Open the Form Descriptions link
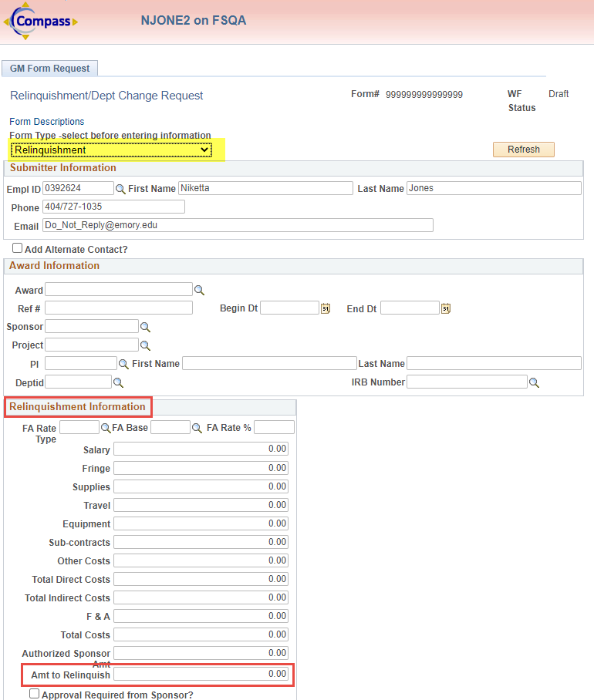 click(47, 122)
